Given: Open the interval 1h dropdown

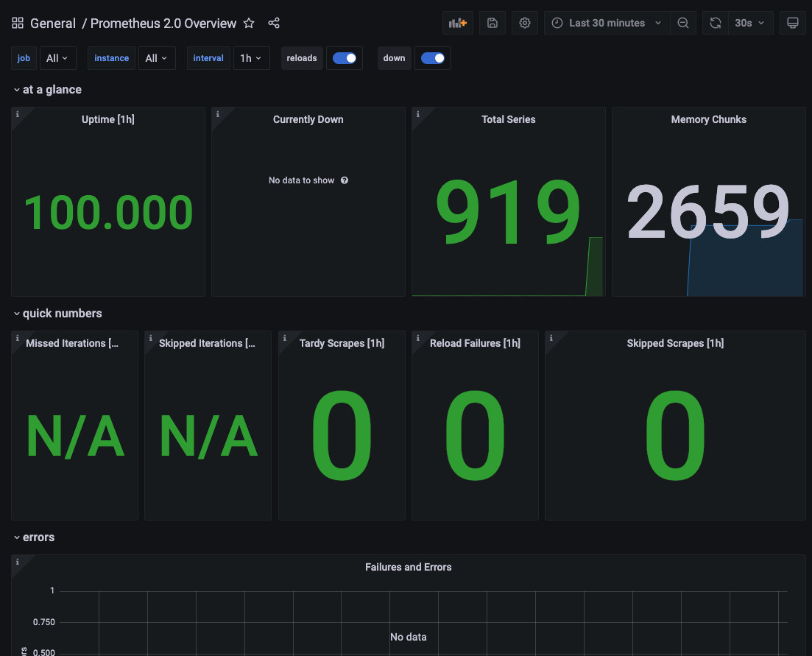Looking at the screenshot, I should tap(251, 58).
